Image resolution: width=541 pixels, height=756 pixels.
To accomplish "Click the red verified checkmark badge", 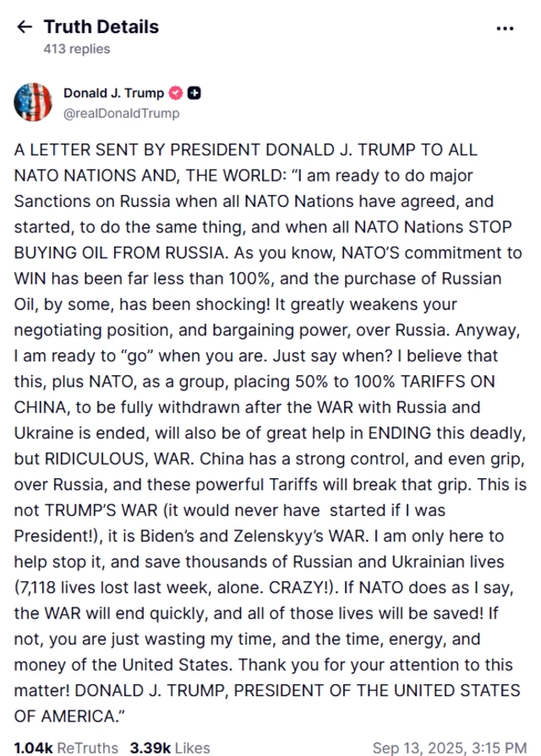I will (176, 93).
